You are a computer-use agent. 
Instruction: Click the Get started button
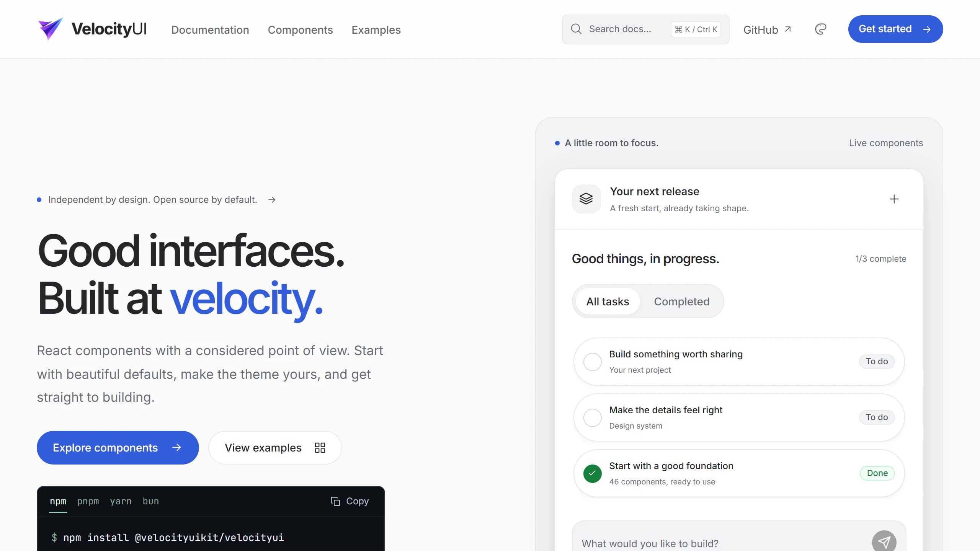coord(895,29)
